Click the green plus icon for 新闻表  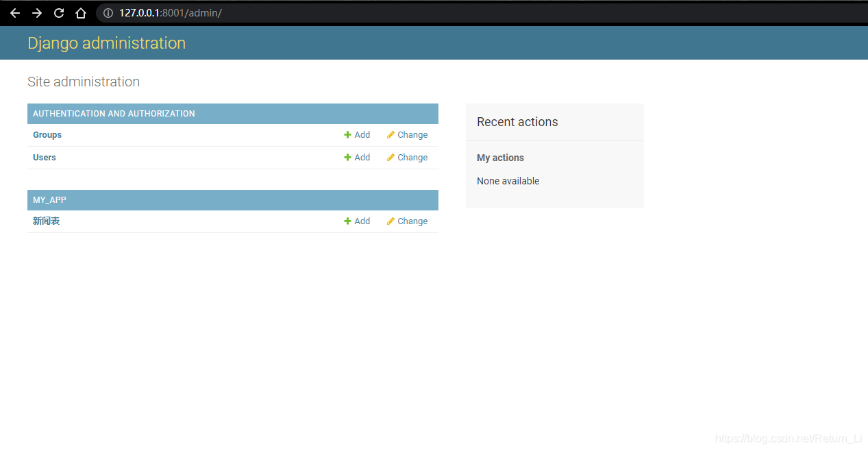(x=347, y=221)
